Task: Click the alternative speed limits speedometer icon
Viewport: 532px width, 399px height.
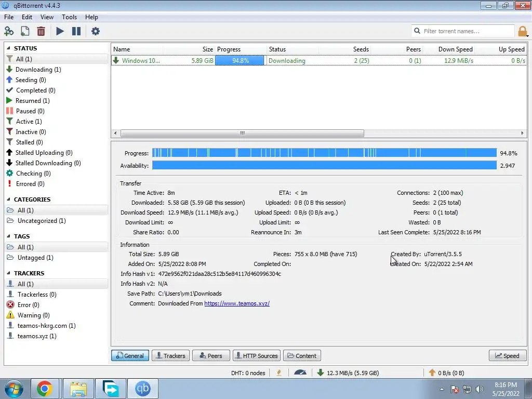Action: [x=300, y=373]
